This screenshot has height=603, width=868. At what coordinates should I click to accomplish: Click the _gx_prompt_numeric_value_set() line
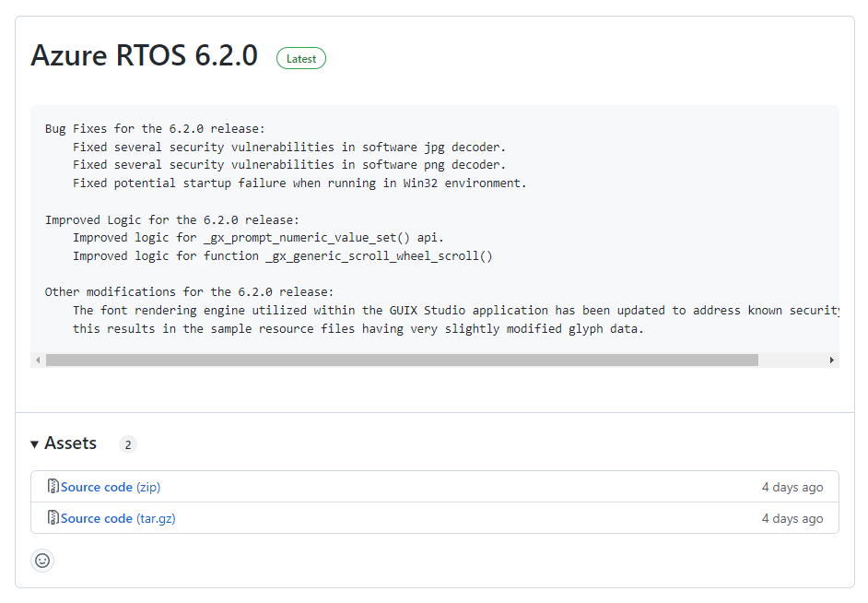coord(258,238)
